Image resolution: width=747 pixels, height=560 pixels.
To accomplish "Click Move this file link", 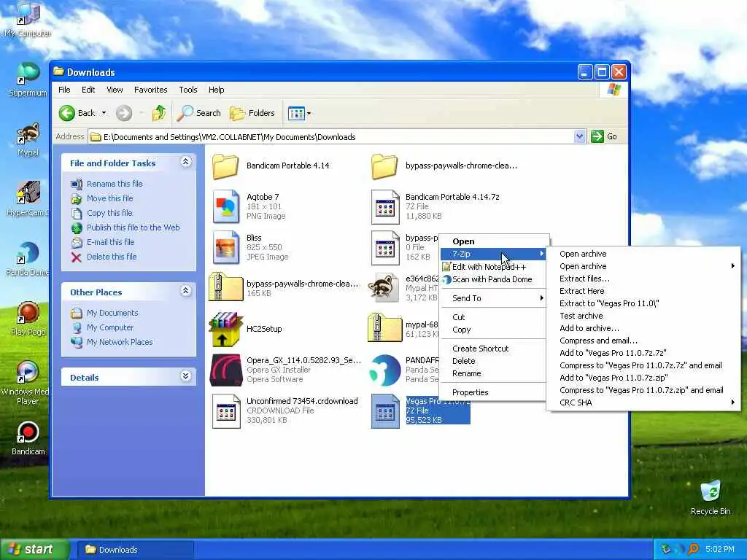I will pos(109,198).
